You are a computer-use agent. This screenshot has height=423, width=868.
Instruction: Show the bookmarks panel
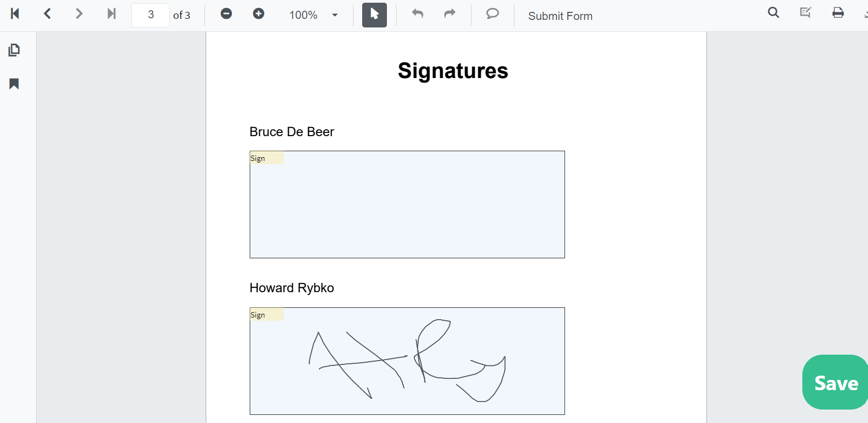(x=15, y=84)
